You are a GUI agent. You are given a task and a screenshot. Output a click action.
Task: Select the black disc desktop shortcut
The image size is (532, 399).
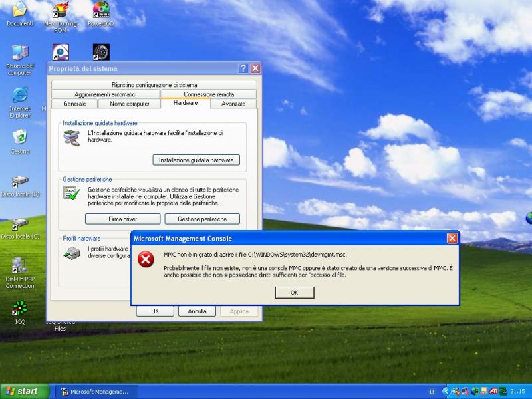[x=101, y=52]
